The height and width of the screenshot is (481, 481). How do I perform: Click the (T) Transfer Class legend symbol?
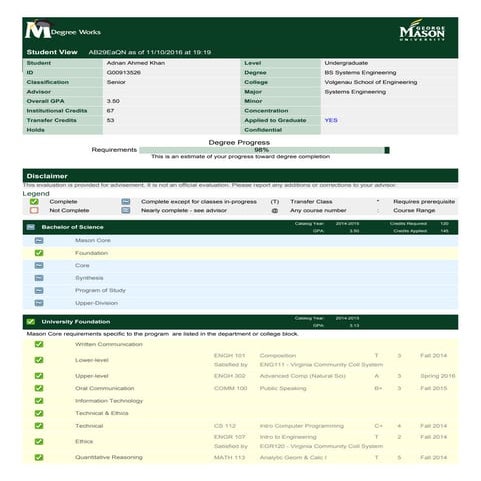point(275,202)
